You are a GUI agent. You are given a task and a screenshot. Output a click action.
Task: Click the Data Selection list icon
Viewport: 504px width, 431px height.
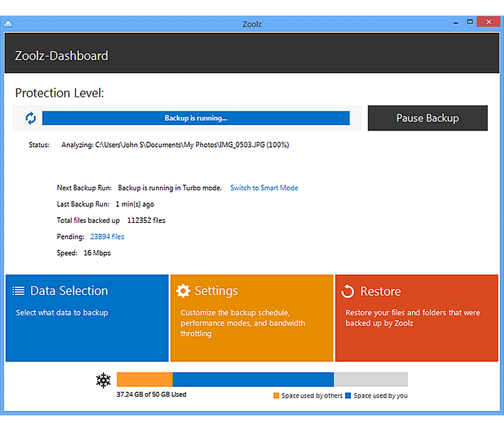click(18, 290)
